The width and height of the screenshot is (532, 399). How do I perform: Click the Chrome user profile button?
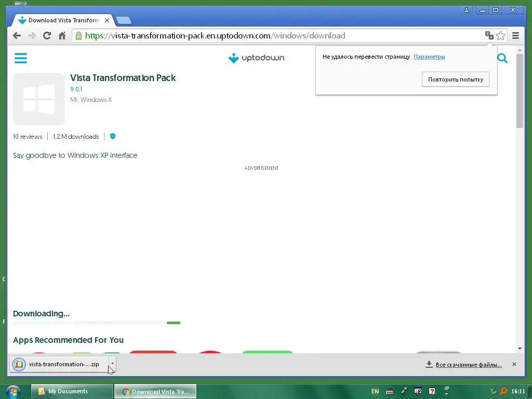pos(467,10)
